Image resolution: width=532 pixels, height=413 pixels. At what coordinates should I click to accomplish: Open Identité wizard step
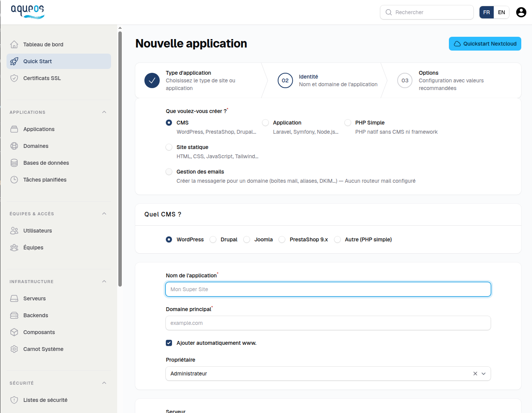327,80
